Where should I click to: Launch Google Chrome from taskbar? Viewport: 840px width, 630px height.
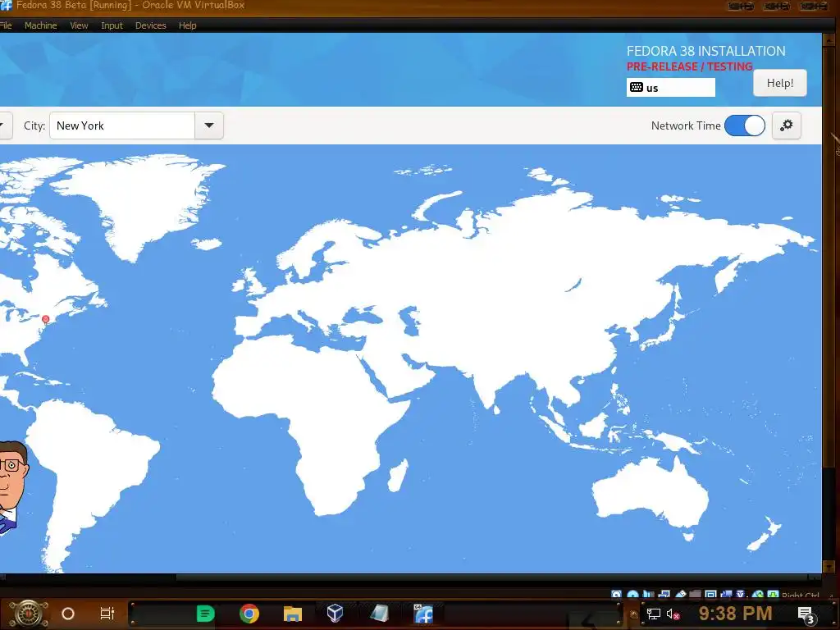[x=249, y=614]
